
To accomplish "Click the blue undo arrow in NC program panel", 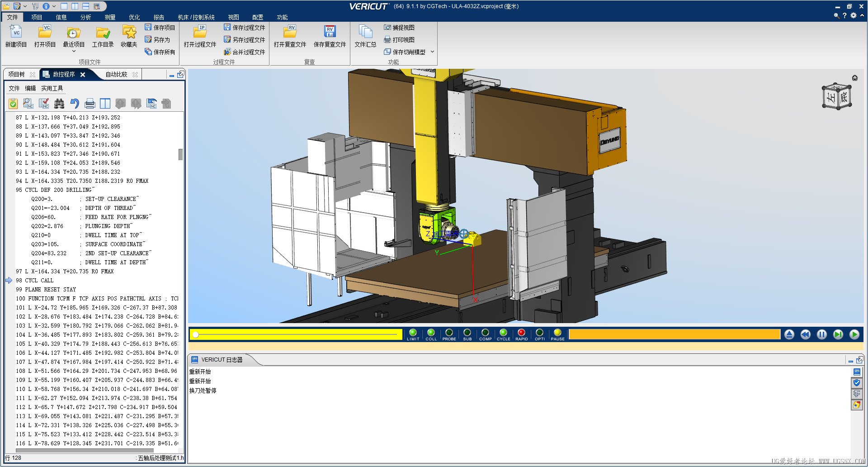I will (75, 104).
